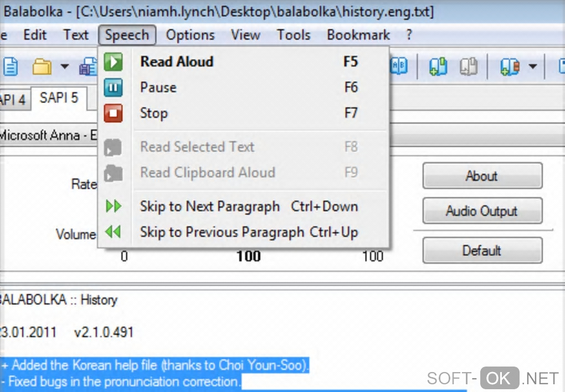Select Read Aloud F5 menu entry
Viewport: 565px width, 392px height.
(244, 61)
